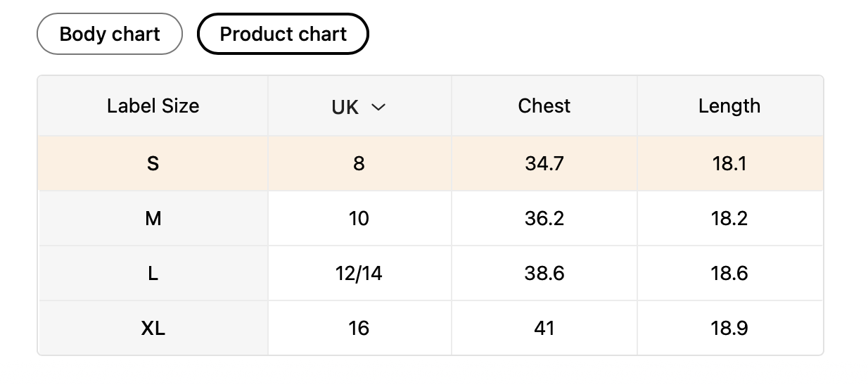Image resolution: width=868 pixels, height=387 pixels.
Task: Select the M label size row
Action: [x=153, y=218]
